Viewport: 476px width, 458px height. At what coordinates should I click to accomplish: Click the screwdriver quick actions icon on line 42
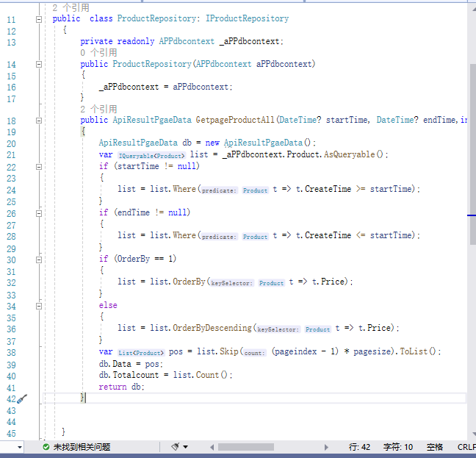[22, 398]
